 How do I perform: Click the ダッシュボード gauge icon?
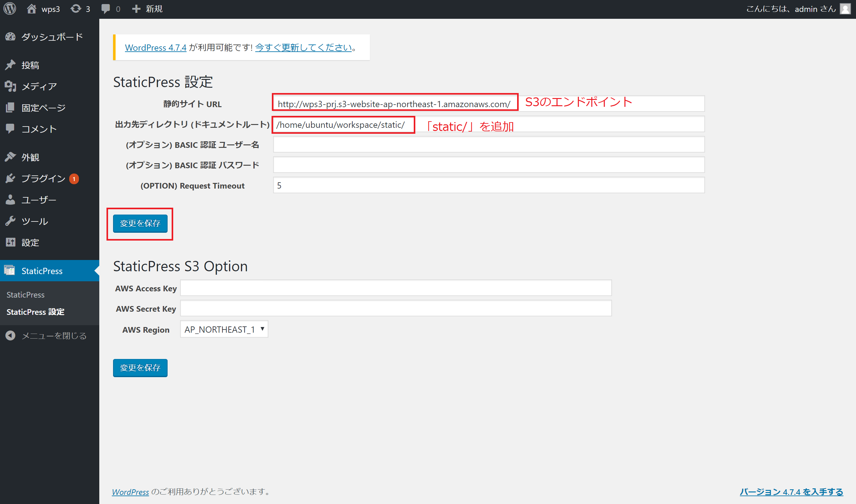coord(11,37)
